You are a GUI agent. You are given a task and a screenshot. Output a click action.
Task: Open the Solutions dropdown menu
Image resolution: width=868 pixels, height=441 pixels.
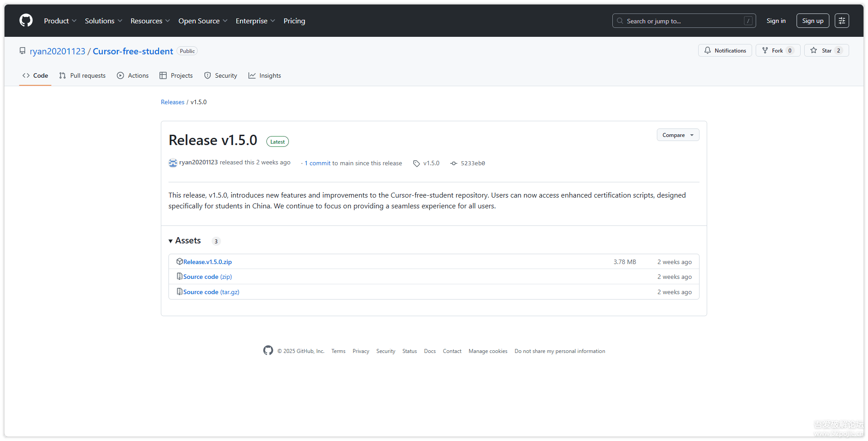[103, 21]
